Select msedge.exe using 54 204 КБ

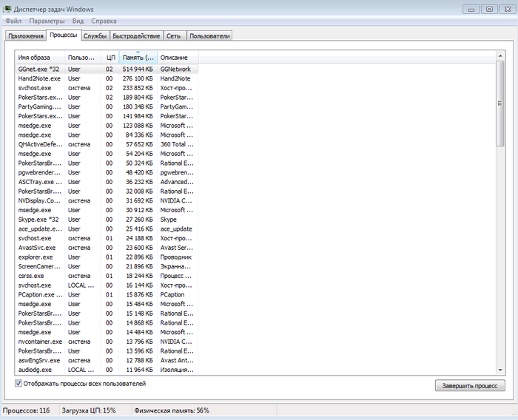107,154
